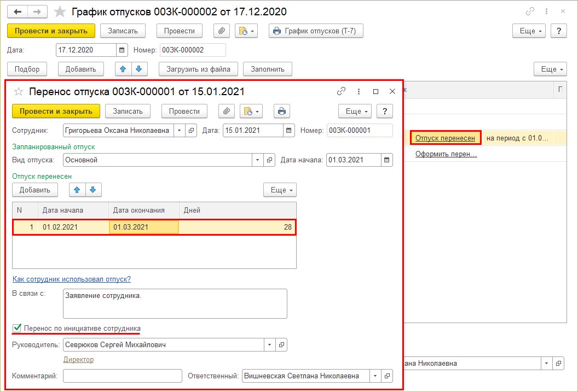Move row up in Отпуск перенесен table
Image resolution: width=578 pixels, height=392 pixels.
coord(77,190)
